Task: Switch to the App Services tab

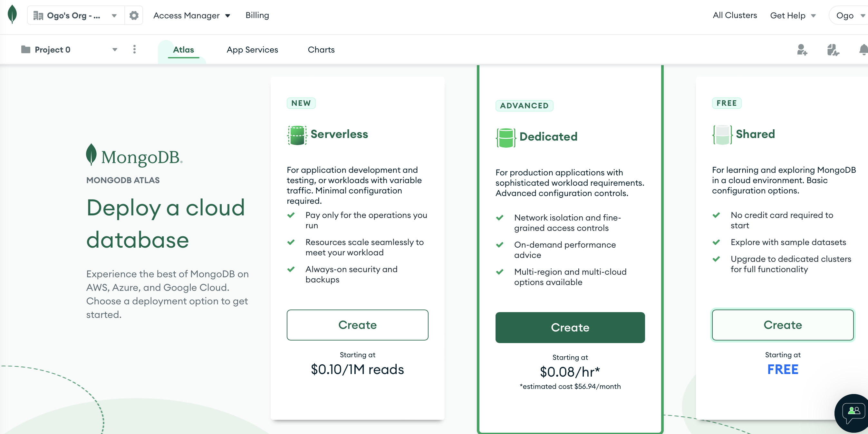Action: [x=252, y=50]
